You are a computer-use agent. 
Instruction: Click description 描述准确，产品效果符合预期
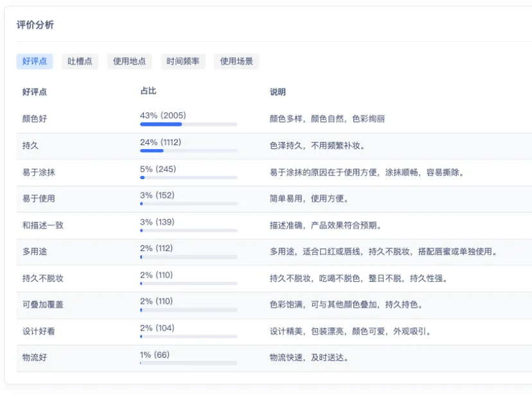pos(326,225)
